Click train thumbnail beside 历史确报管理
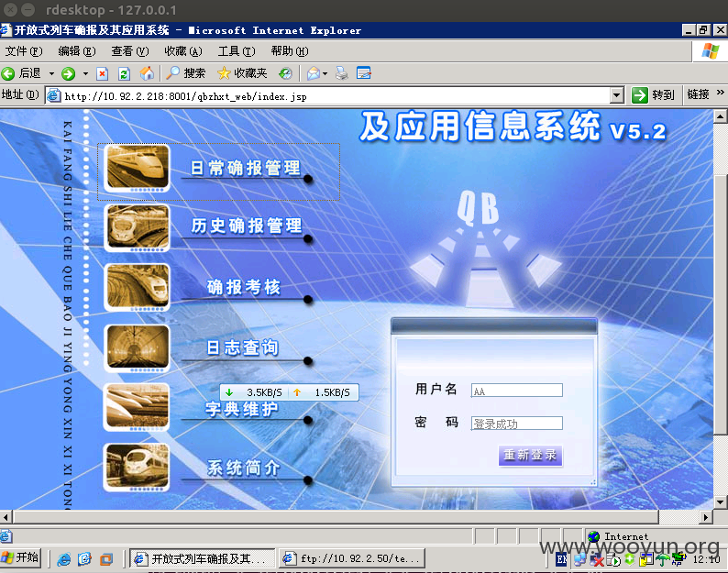Viewport: 728px width, 573px height. tap(137, 227)
